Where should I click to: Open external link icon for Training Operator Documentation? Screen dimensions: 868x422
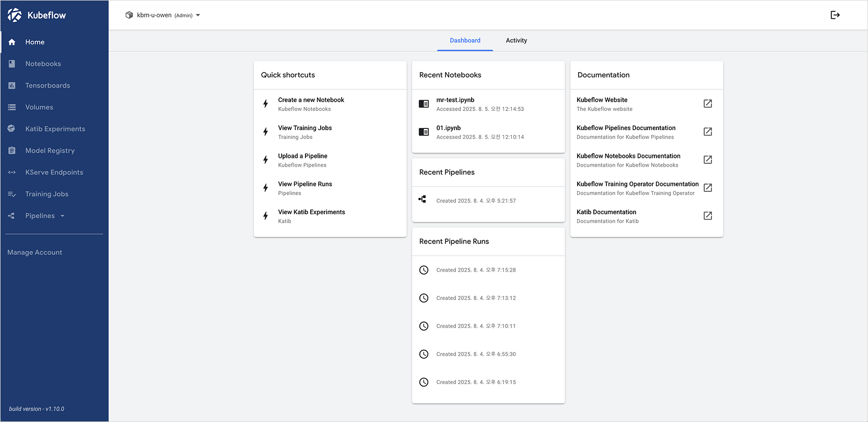[708, 187]
